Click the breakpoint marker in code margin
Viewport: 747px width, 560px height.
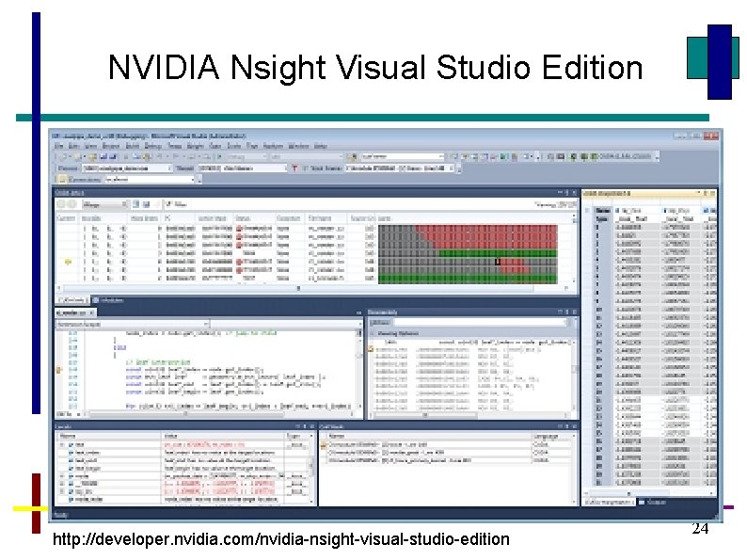tap(59, 369)
